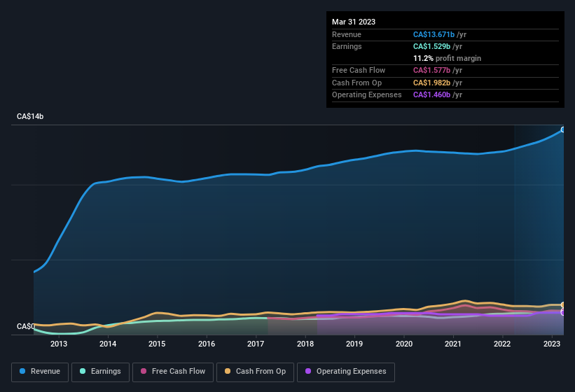575x392 pixels.
Task: Click the 2020 x-axis label
Action: (403, 344)
